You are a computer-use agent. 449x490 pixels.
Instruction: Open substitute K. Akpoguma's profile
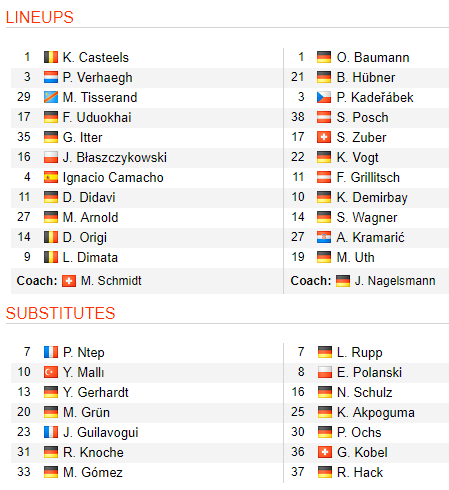(x=376, y=412)
